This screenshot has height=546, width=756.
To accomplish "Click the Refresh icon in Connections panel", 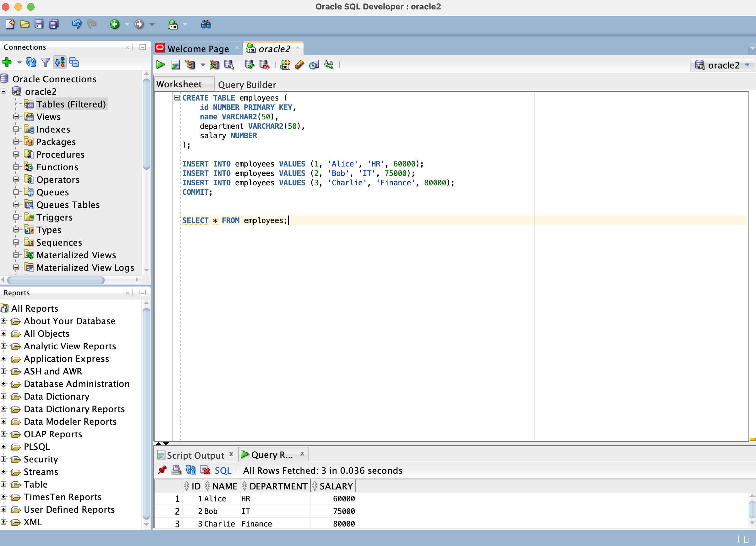I will coord(31,62).
